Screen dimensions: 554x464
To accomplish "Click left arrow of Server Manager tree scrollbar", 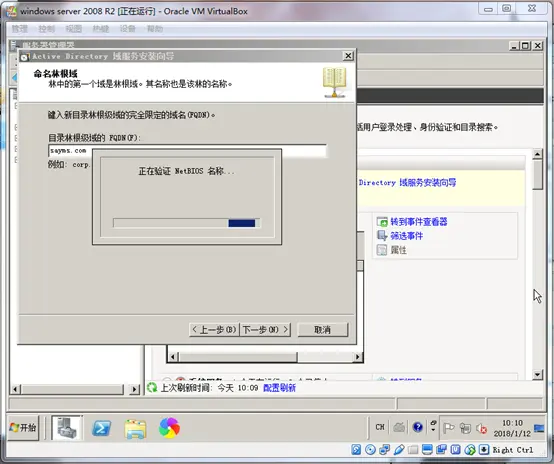I will pyautogui.click(x=15, y=389).
